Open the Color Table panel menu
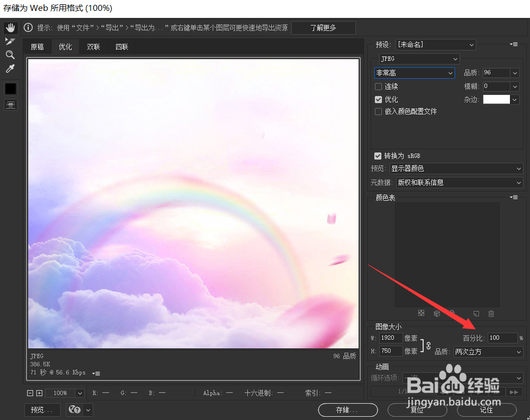 point(513,197)
